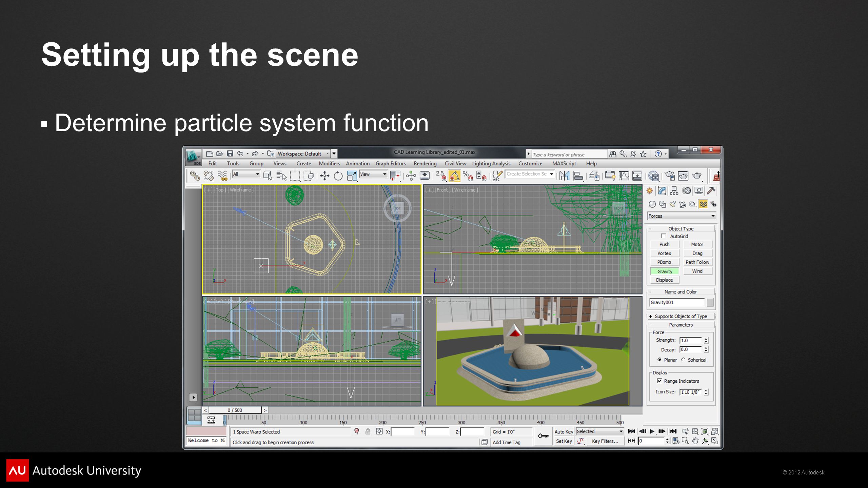Click the Pan View hand icon

[695, 441]
